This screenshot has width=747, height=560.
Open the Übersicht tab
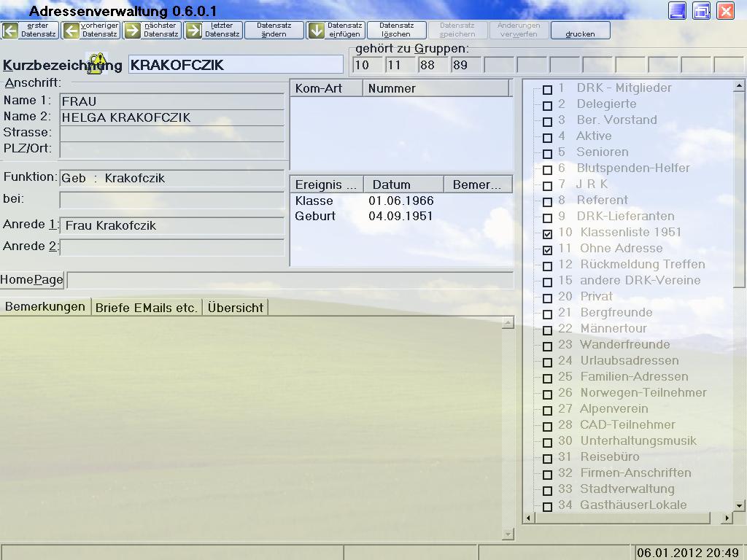(235, 308)
